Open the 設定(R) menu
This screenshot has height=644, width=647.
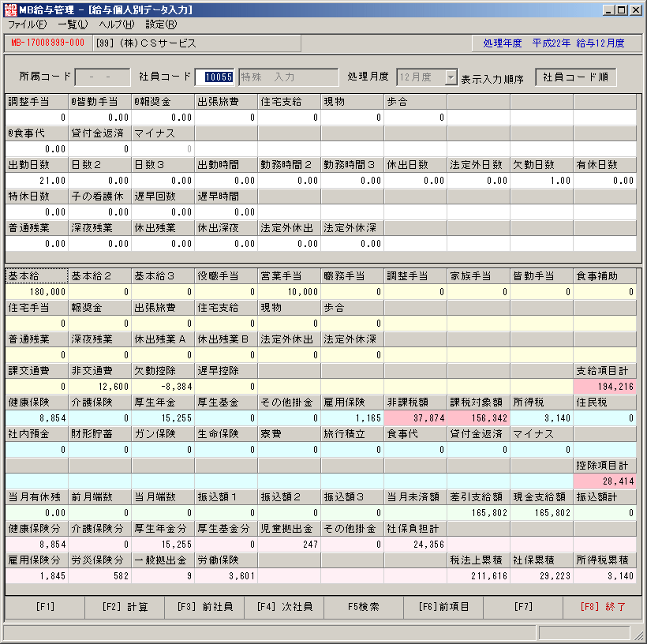(x=161, y=24)
